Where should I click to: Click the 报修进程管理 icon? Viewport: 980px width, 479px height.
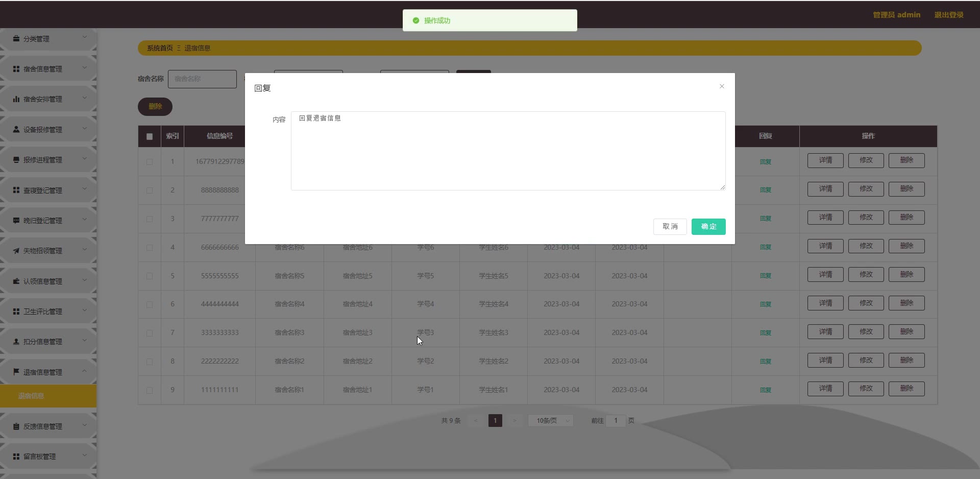point(16,160)
